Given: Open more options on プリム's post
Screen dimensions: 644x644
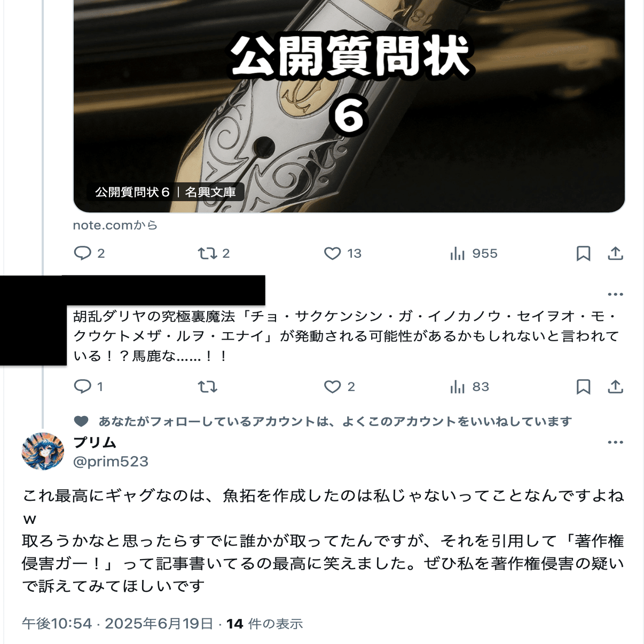Looking at the screenshot, I should tap(615, 442).
